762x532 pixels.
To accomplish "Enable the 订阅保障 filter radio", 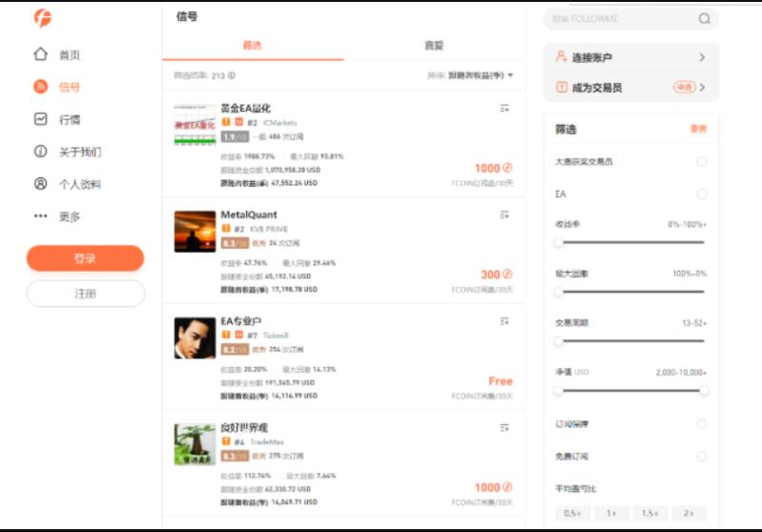I will pyautogui.click(x=701, y=423).
